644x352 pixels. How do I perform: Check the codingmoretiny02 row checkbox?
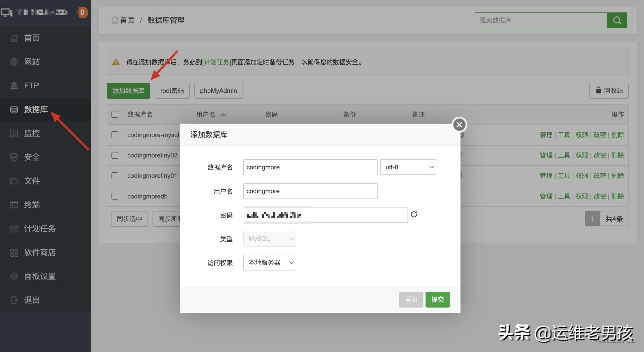pyautogui.click(x=115, y=155)
